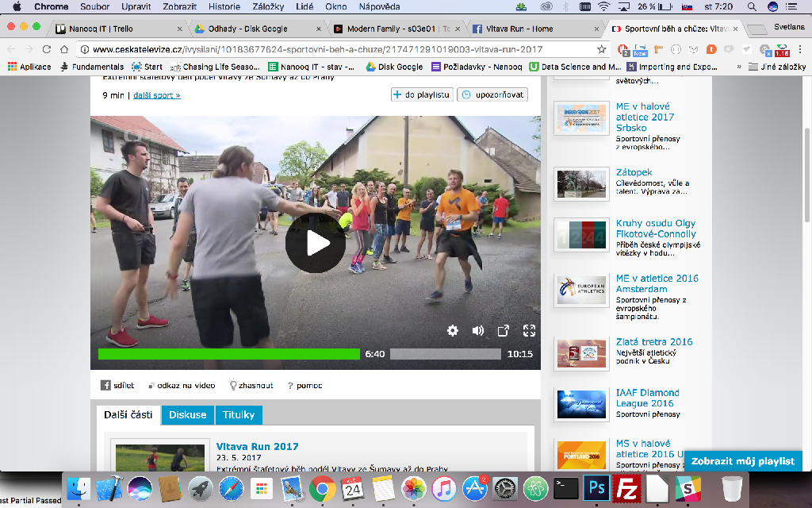Click Wi-Fi icon in menu bar

click(603, 6)
